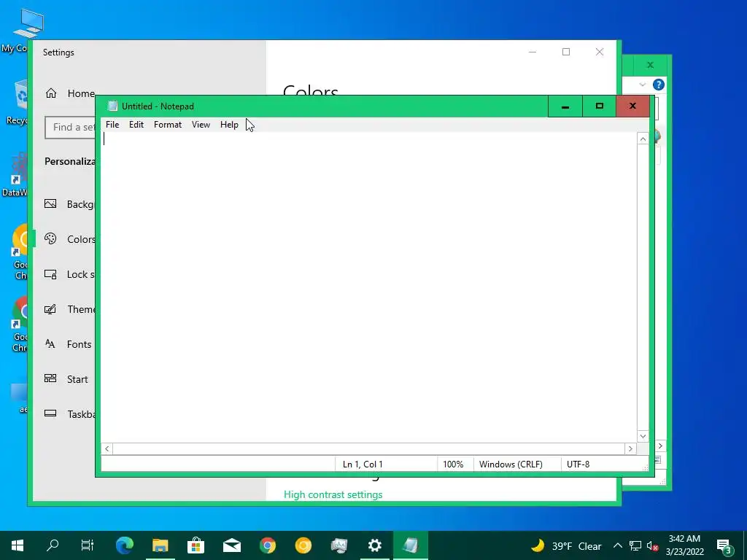Open network tray icon
747x560 pixels.
(x=635, y=545)
